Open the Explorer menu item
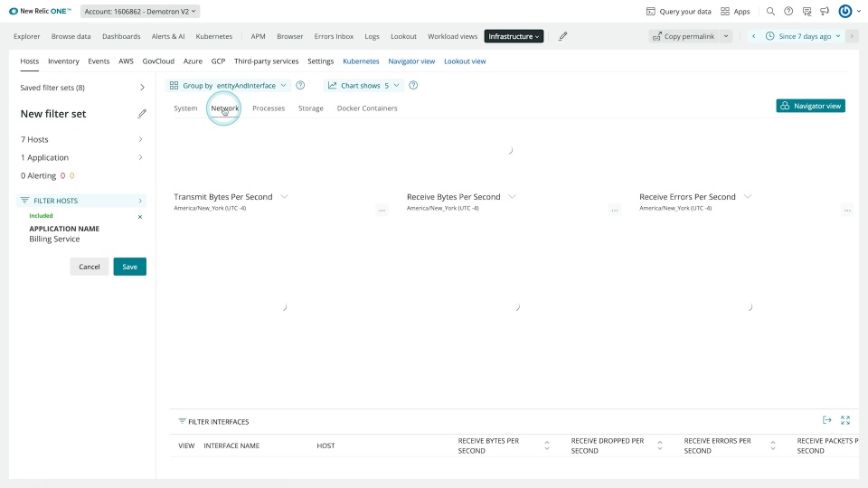The width and height of the screenshot is (868, 488). tap(26, 36)
